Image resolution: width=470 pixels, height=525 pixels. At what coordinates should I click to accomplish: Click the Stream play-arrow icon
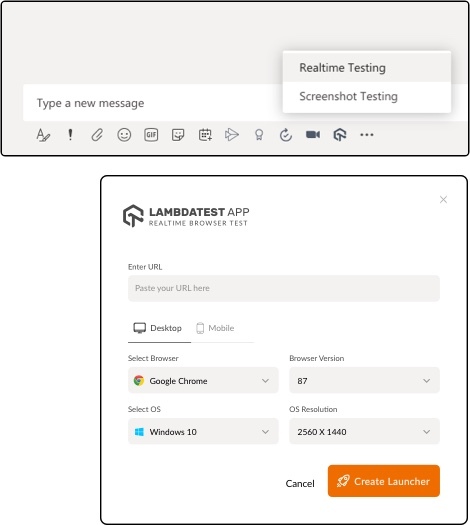(232, 135)
